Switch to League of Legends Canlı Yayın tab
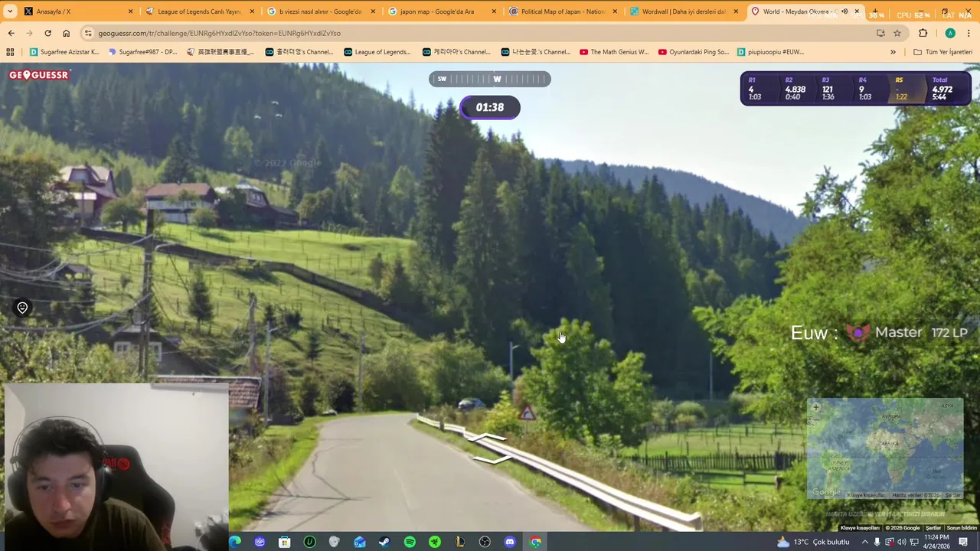The image size is (980, 551). (x=199, y=11)
